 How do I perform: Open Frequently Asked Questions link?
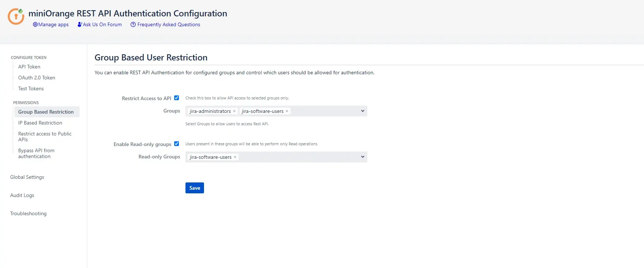click(x=169, y=24)
